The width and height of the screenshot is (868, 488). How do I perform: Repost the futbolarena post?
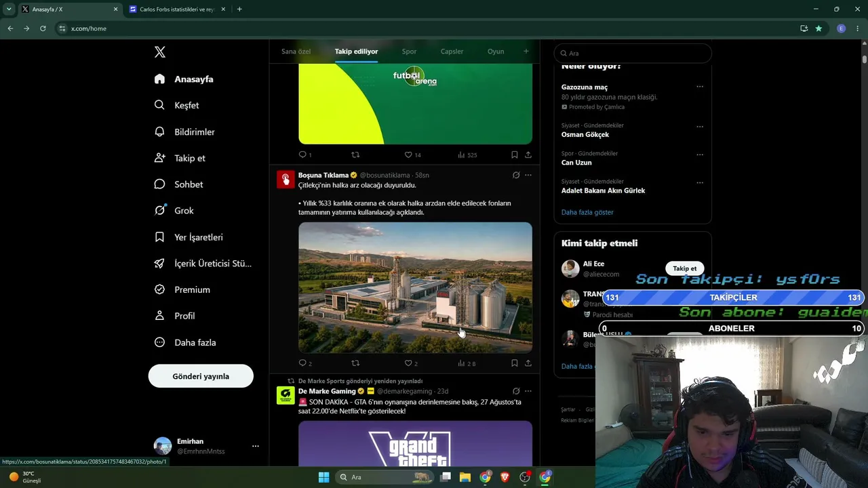click(355, 155)
